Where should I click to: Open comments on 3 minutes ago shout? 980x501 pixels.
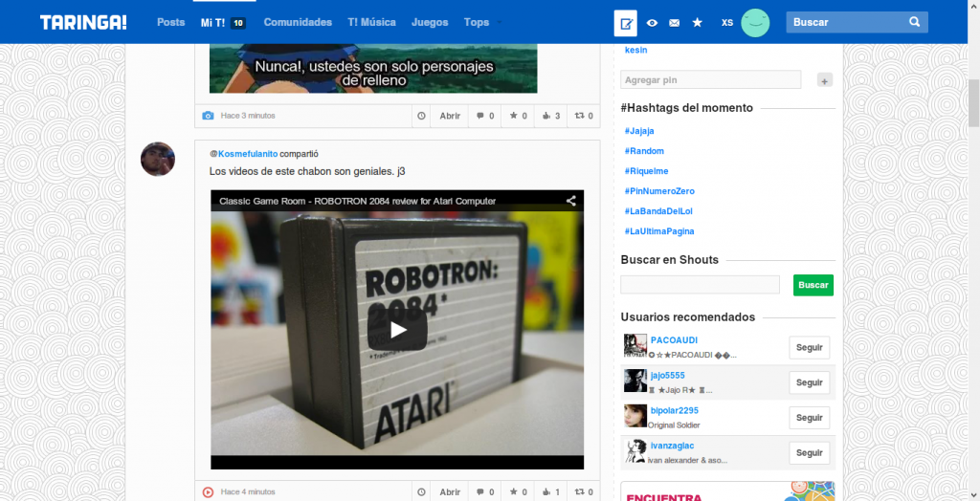485,116
